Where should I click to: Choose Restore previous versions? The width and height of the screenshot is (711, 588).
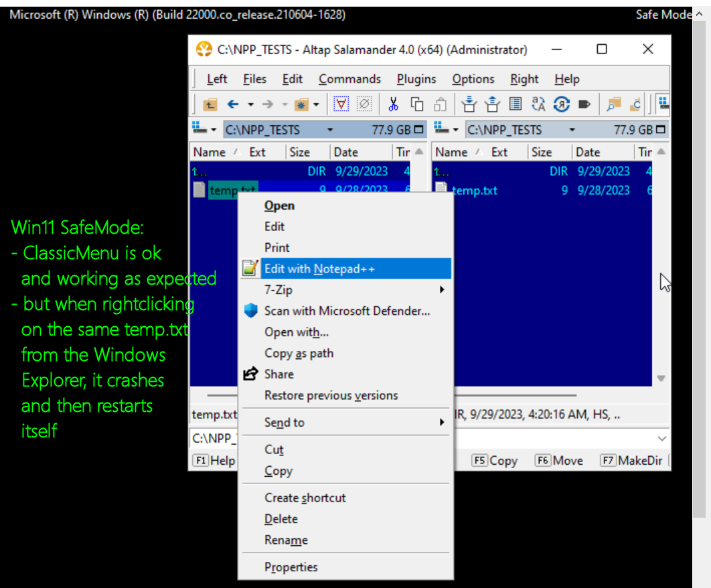pyautogui.click(x=345, y=395)
